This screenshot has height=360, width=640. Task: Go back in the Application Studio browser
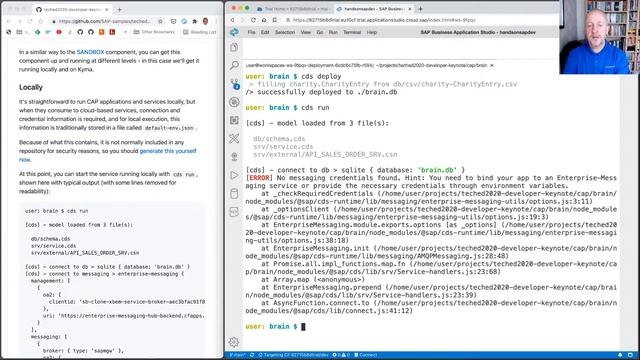pyautogui.click(x=232, y=20)
